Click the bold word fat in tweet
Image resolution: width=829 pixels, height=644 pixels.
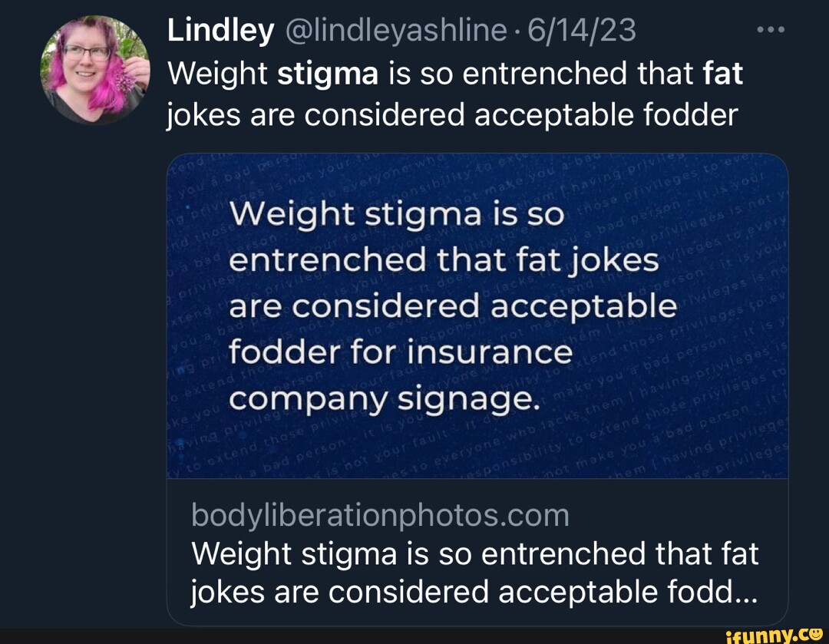pyautogui.click(x=722, y=74)
